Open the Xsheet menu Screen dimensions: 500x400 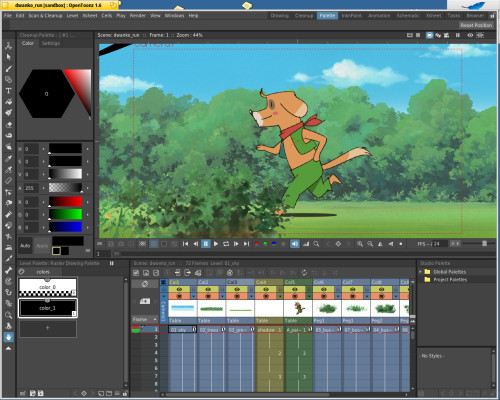(90, 16)
